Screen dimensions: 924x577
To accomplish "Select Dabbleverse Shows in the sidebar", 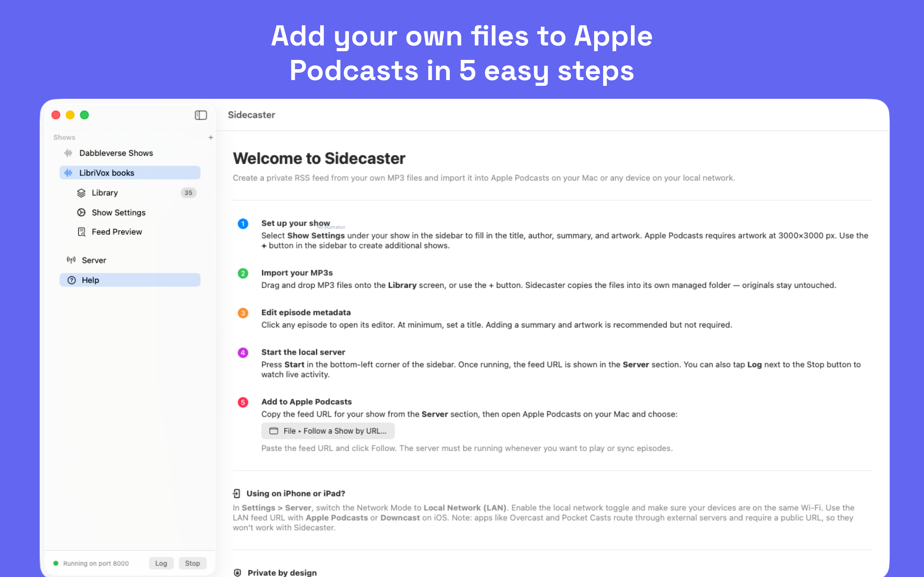I will click(130, 153).
